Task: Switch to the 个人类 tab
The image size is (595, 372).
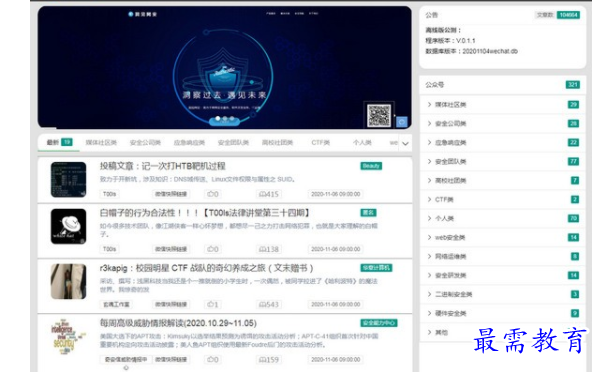Action: click(362, 143)
